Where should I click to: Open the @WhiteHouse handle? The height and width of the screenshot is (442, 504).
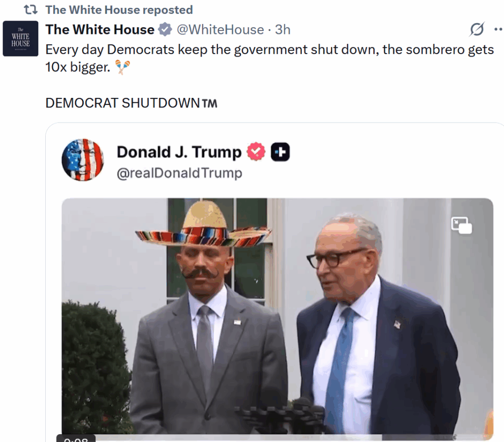tap(220, 30)
